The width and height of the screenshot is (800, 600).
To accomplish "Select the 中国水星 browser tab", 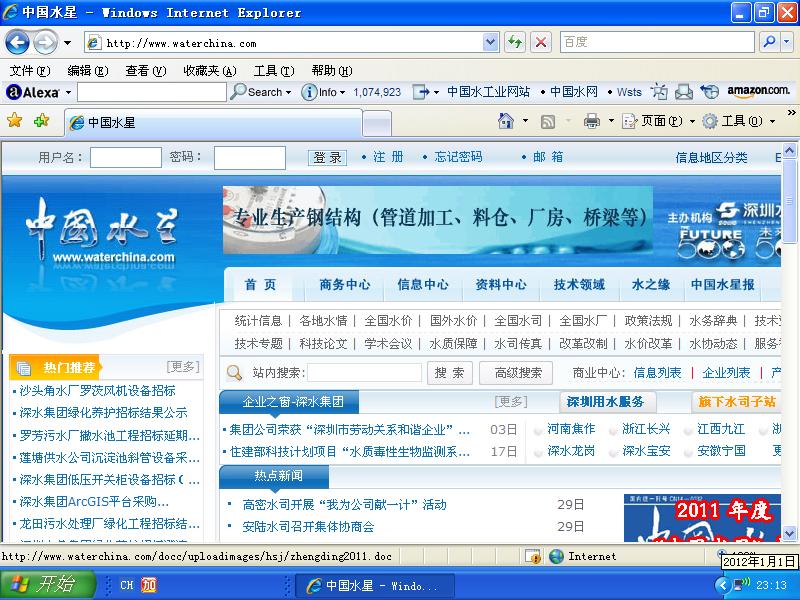I will tap(213, 123).
